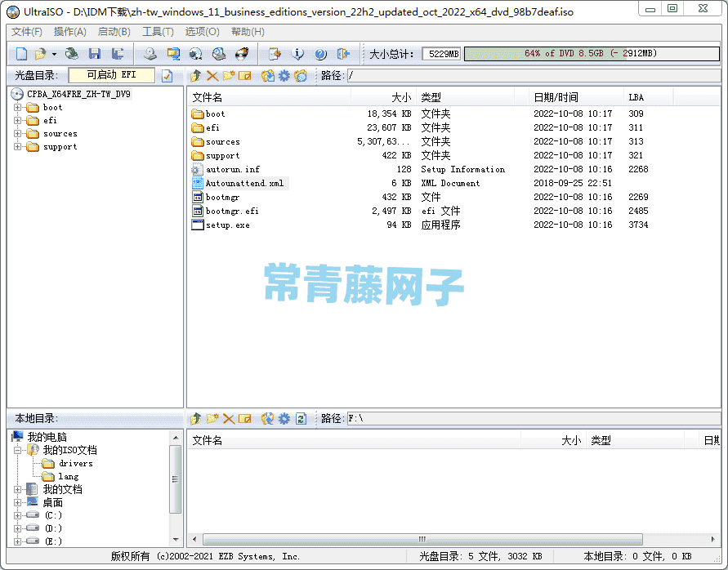Go up one level in disc directory toolbar
The image size is (728, 570).
point(196,76)
